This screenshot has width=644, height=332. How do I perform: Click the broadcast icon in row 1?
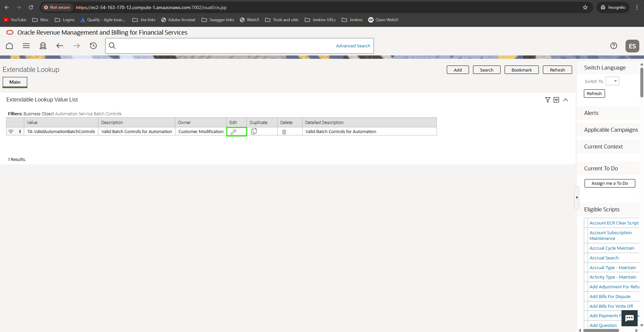[11, 131]
